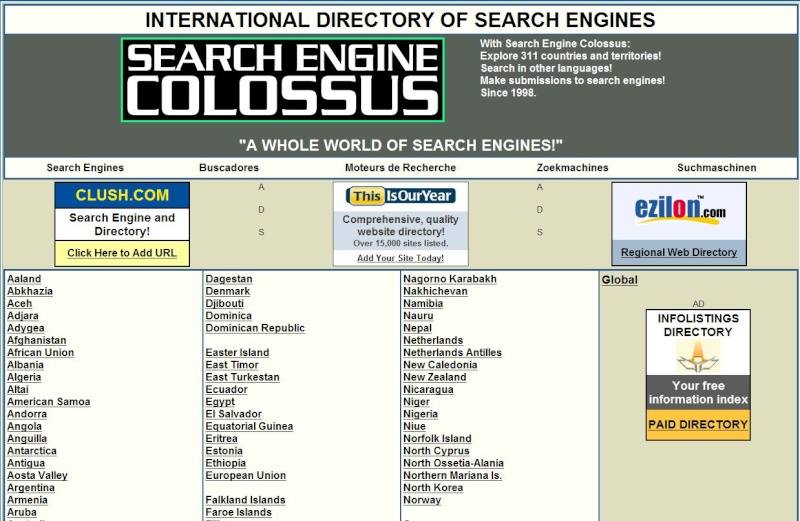Open the Djibouti link
The height and width of the screenshot is (521, 800).
(224, 304)
